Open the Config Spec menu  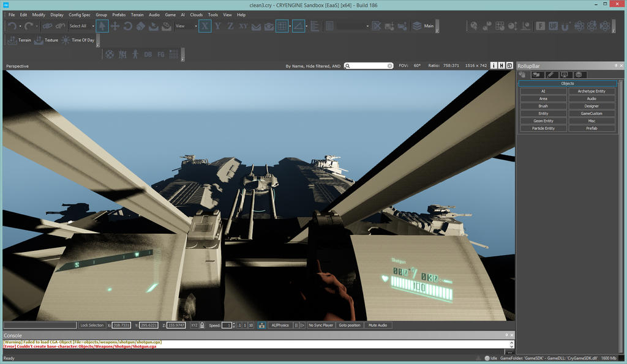79,15
